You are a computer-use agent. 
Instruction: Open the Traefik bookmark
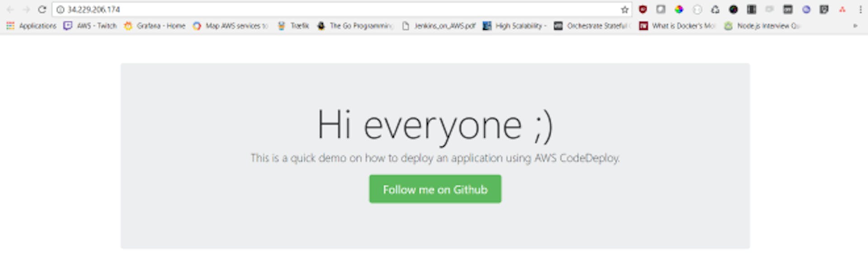pos(293,26)
